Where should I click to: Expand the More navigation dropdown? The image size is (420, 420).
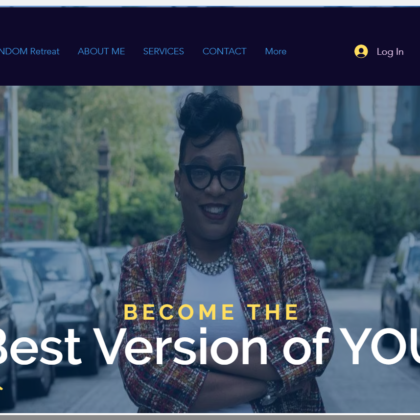(276, 51)
